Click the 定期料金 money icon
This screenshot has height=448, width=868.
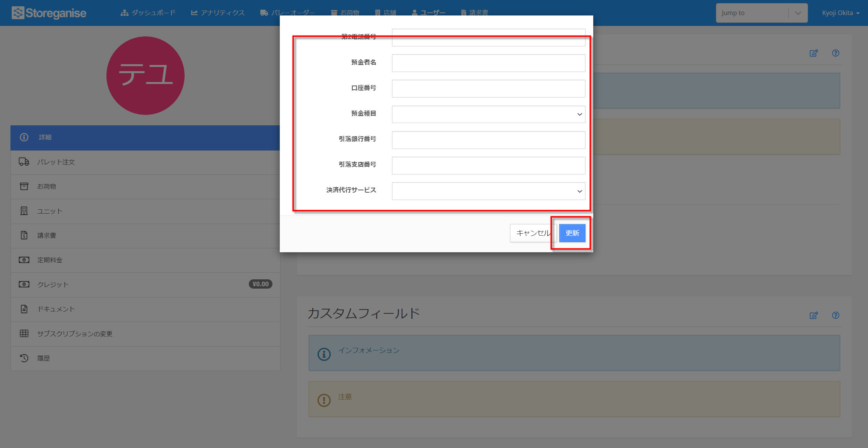24,260
